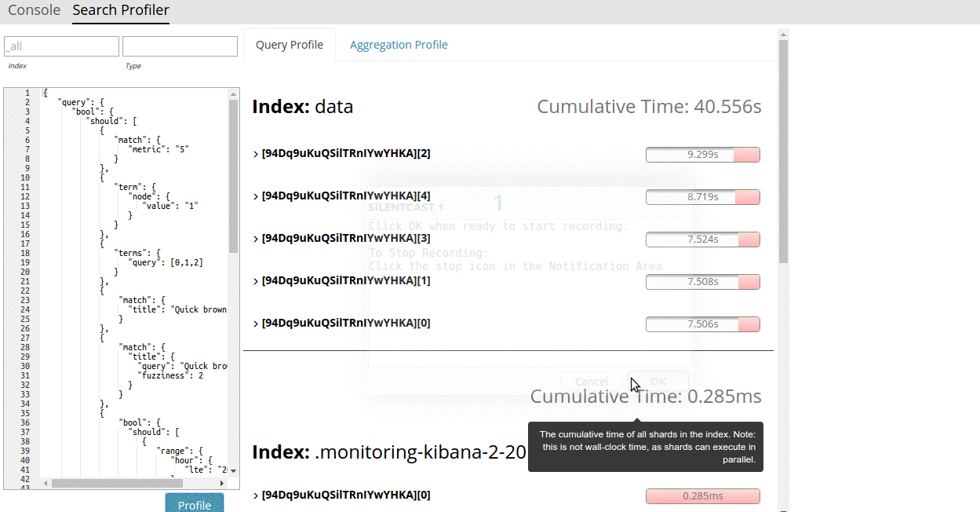Expand shard [94Dq9uKuQSilTRnIYwYHKA][4] chevron

(x=256, y=196)
